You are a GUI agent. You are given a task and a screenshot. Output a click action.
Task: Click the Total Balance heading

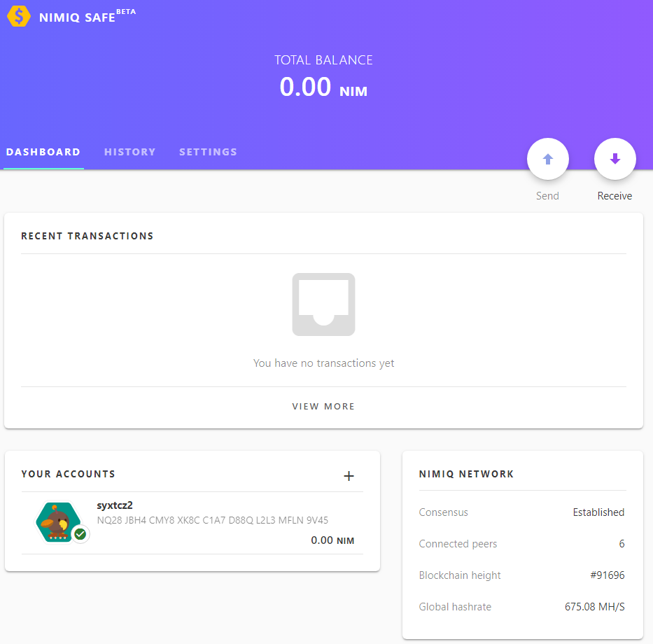click(323, 60)
